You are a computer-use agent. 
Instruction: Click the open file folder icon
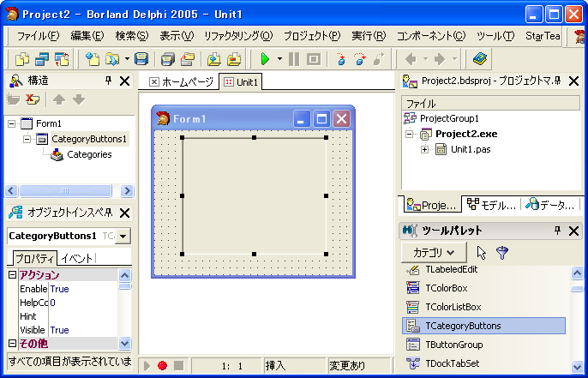(112, 59)
